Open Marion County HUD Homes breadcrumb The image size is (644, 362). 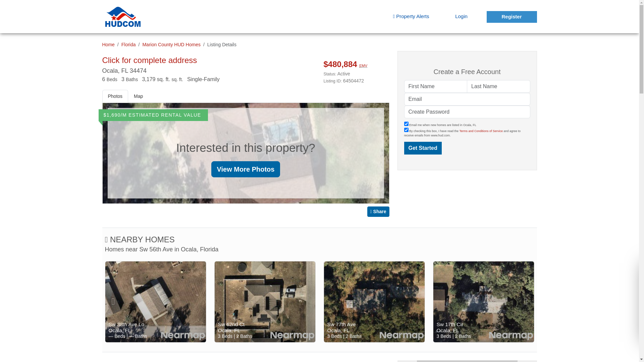pyautogui.click(x=171, y=45)
